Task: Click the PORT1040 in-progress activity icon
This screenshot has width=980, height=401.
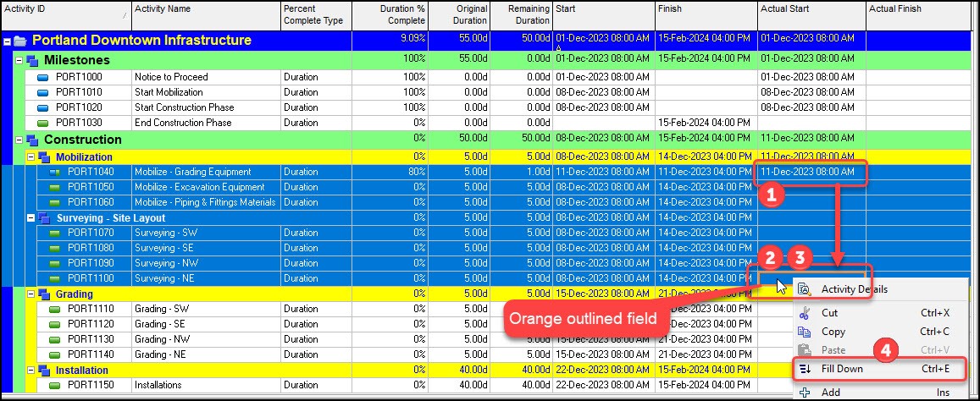Action: [x=57, y=173]
